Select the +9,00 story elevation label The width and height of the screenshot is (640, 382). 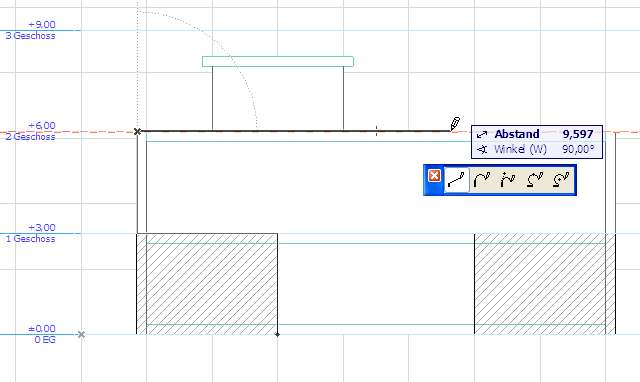(x=42, y=24)
